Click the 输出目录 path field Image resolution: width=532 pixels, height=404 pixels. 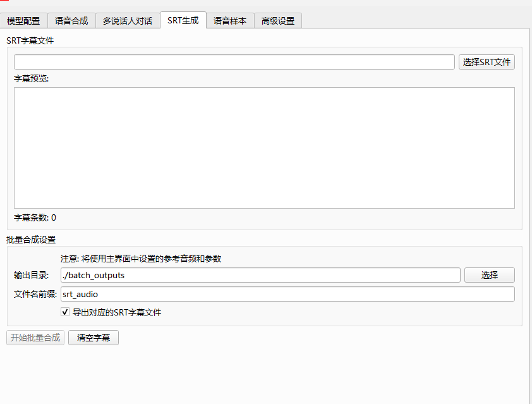(260, 275)
